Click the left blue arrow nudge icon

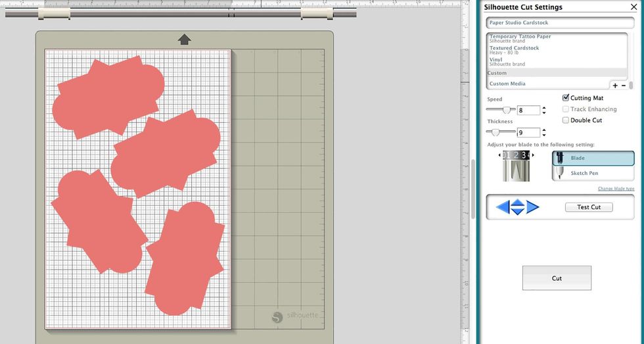tap(502, 207)
